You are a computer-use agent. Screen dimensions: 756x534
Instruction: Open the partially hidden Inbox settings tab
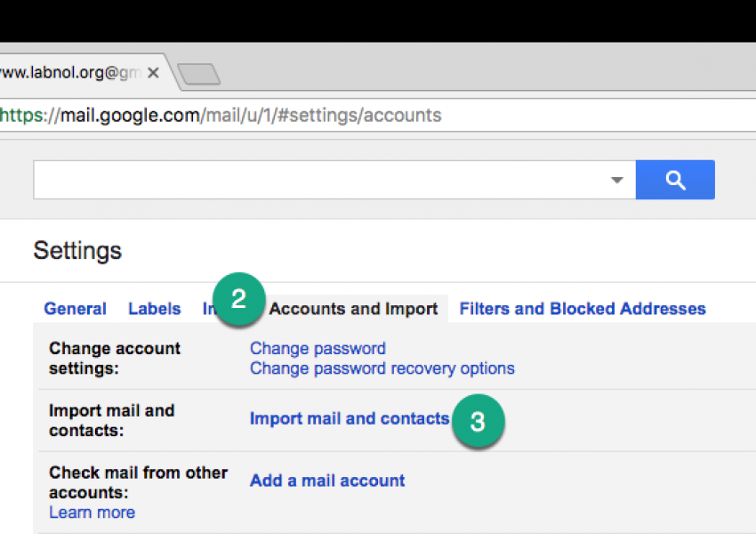point(208,309)
